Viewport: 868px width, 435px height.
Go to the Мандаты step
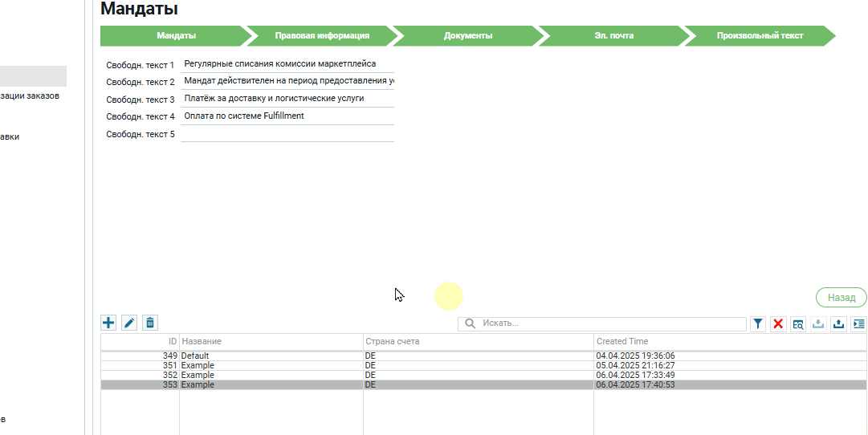(x=176, y=36)
